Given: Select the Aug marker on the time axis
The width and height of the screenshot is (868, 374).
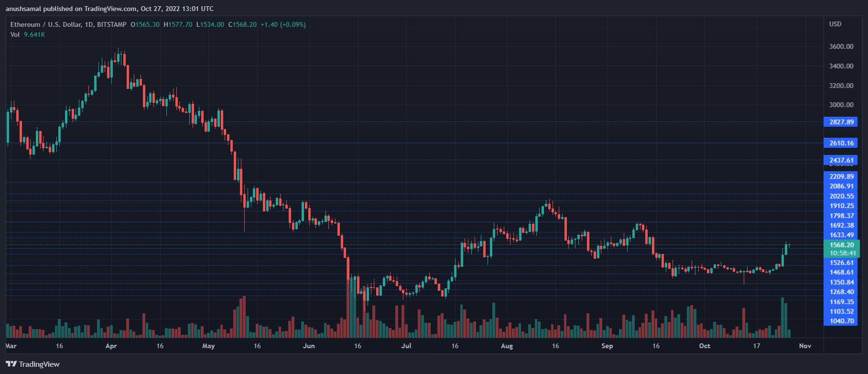Looking at the screenshot, I should (x=507, y=346).
